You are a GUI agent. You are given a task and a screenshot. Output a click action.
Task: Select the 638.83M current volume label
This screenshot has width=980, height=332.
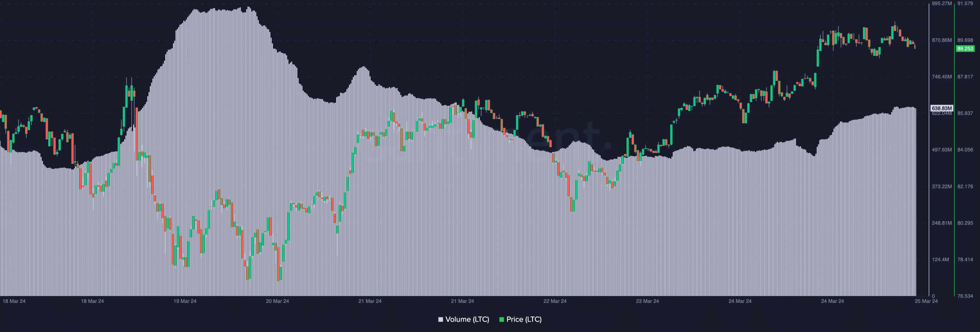942,108
